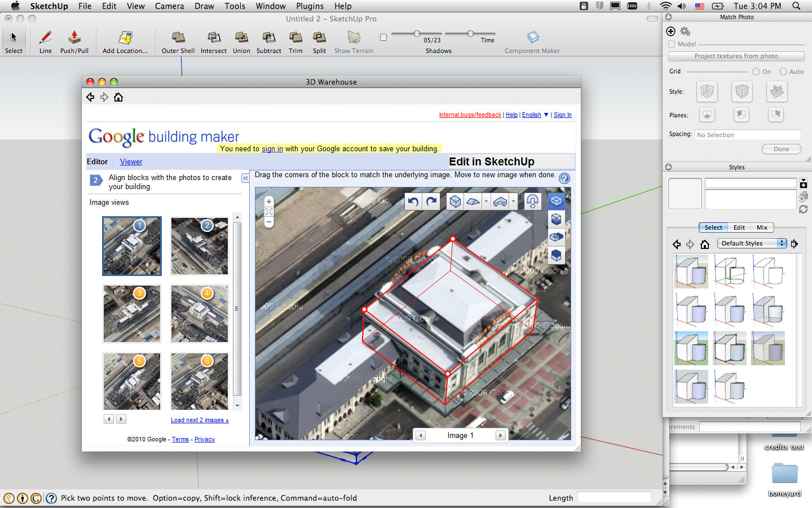
Task: Toggle the Model checkbox in Match Photo
Action: [672, 44]
